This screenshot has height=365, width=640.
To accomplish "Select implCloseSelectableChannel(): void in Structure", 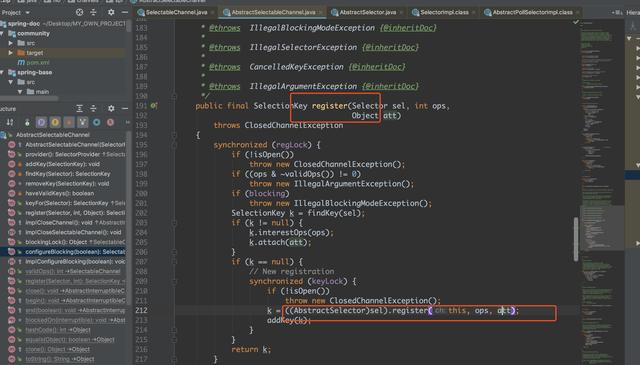I will (73, 232).
